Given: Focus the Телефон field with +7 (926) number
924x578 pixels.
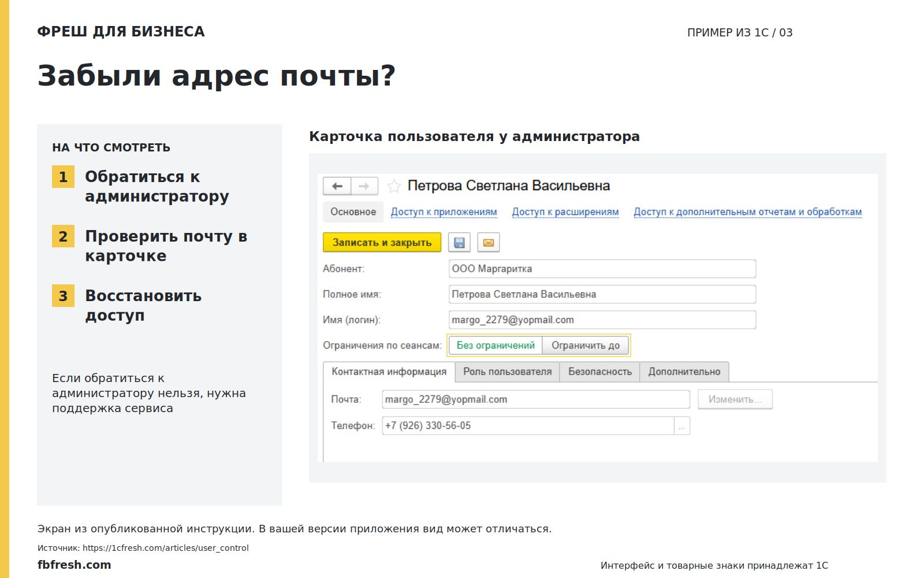Looking at the screenshot, I should pos(528,426).
